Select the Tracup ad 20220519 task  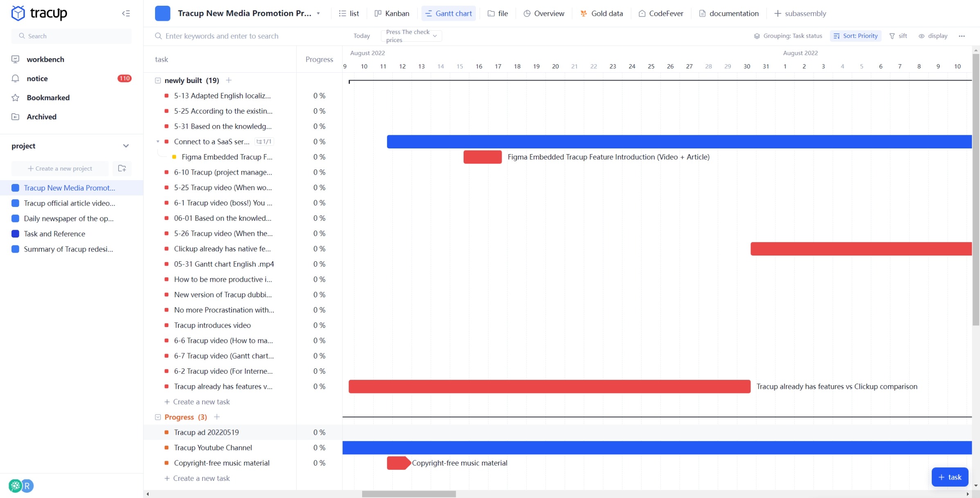click(x=206, y=432)
